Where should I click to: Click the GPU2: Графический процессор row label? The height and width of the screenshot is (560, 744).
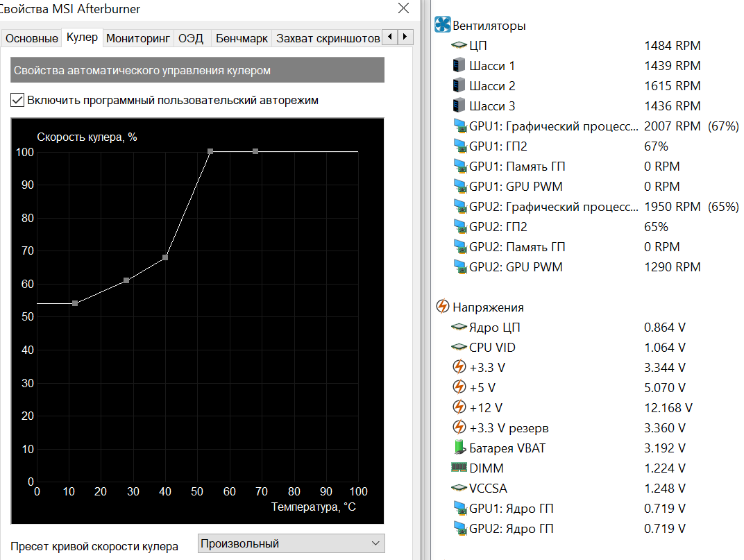[x=553, y=207]
